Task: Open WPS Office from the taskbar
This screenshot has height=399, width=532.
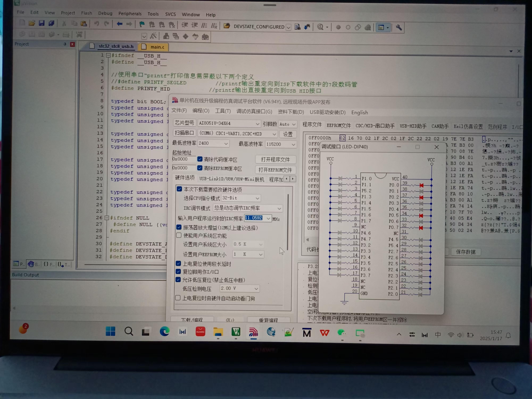Action: 324,333
